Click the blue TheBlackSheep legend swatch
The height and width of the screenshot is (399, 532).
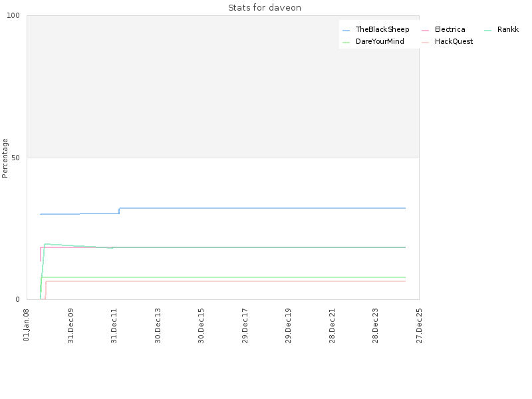(346, 30)
